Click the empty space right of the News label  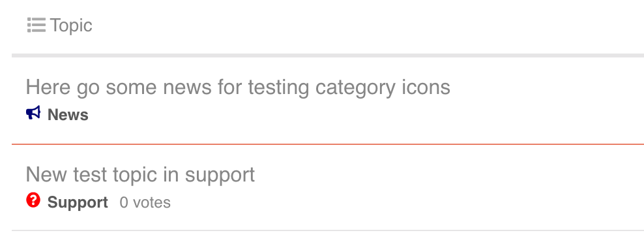point(366,115)
